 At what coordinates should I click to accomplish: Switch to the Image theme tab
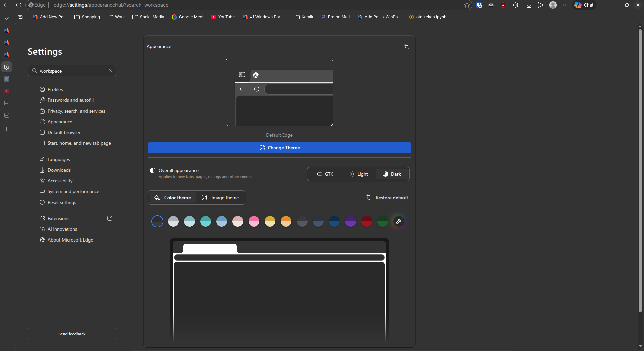coord(220,198)
